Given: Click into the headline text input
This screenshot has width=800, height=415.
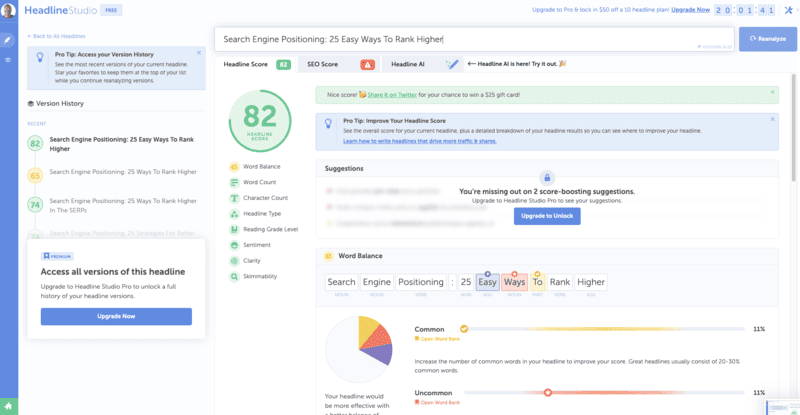Looking at the screenshot, I should click(474, 39).
